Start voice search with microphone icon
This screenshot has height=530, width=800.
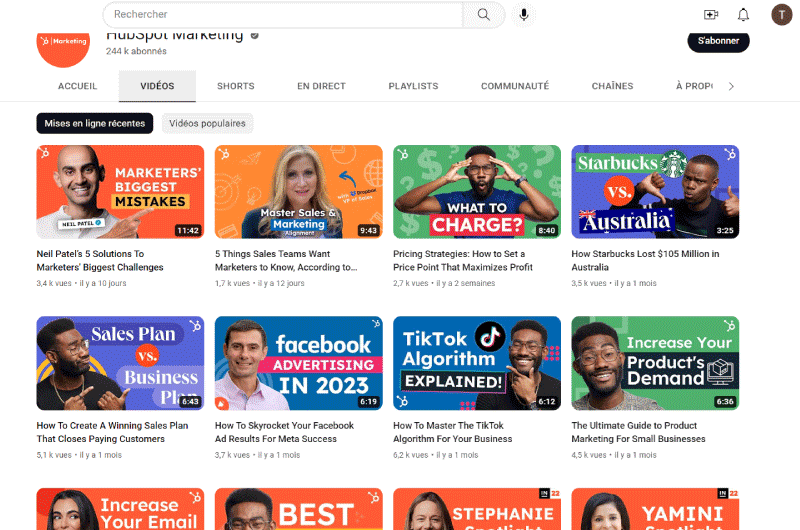click(x=523, y=14)
